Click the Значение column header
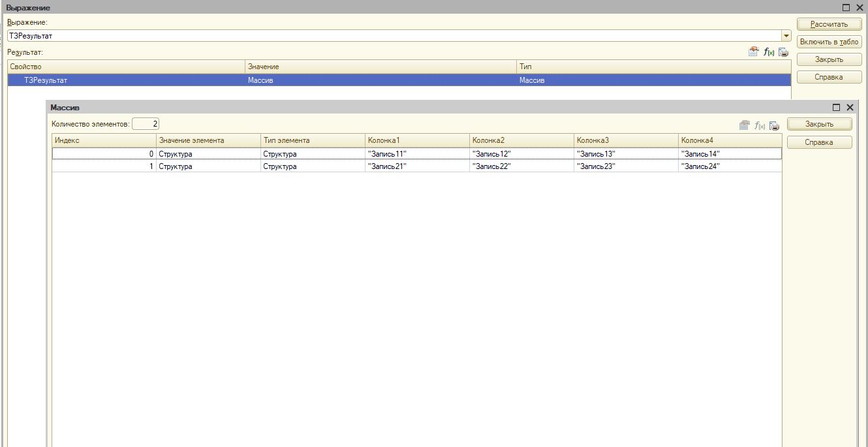 [380, 67]
